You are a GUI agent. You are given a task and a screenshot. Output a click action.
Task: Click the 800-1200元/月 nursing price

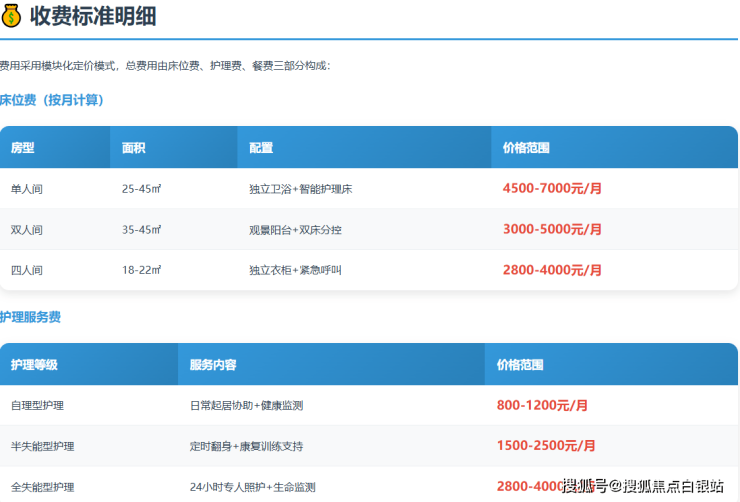click(x=542, y=405)
